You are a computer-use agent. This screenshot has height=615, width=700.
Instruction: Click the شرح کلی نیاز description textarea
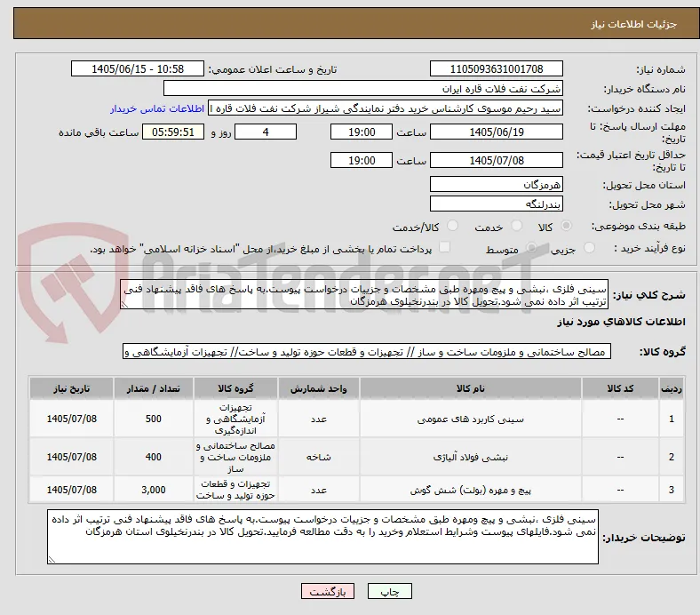[364, 295]
